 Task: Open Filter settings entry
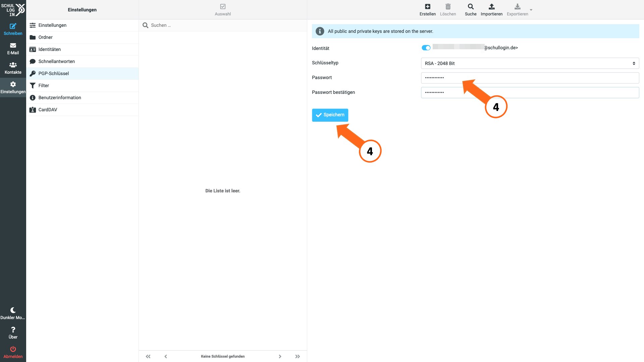click(x=82, y=85)
